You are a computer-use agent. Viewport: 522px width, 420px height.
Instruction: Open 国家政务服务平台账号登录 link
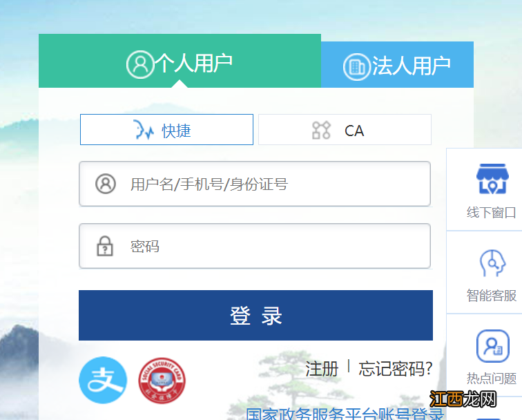point(345,413)
